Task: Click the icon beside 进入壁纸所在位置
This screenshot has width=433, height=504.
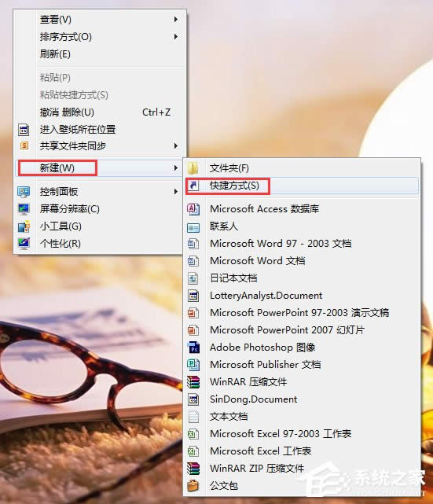Action: tap(24, 130)
